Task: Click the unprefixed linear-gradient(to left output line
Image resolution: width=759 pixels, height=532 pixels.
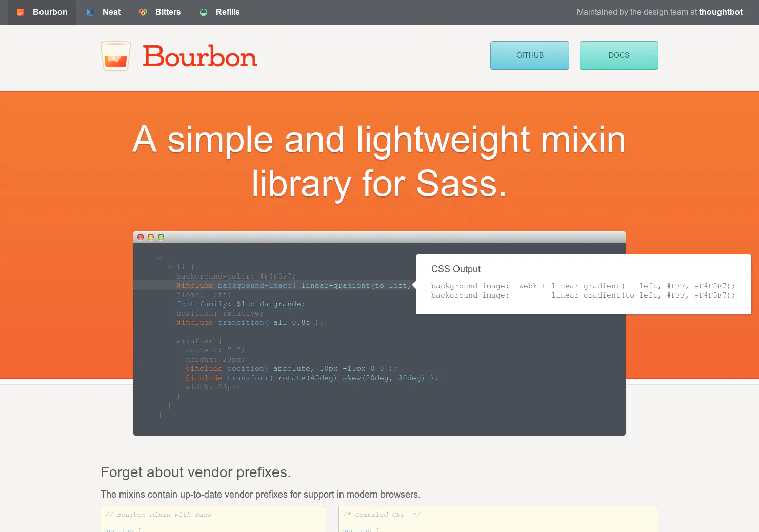Action: click(x=583, y=295)
